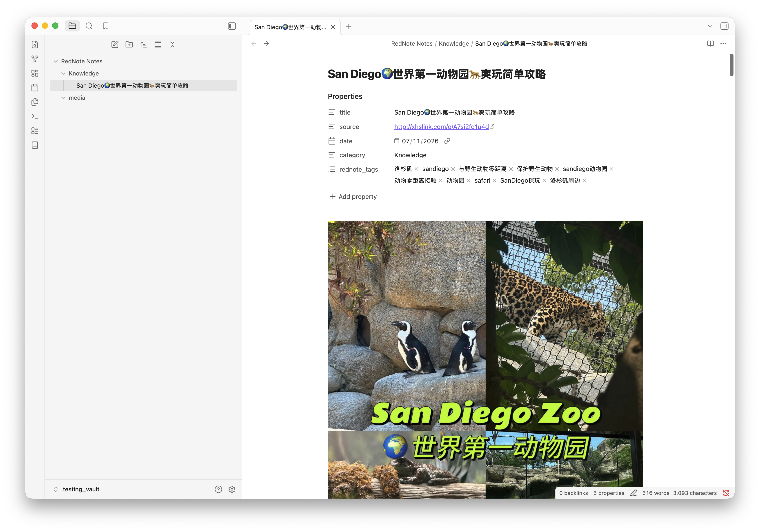Click the sync status icon in status bar

coord(726,493)
